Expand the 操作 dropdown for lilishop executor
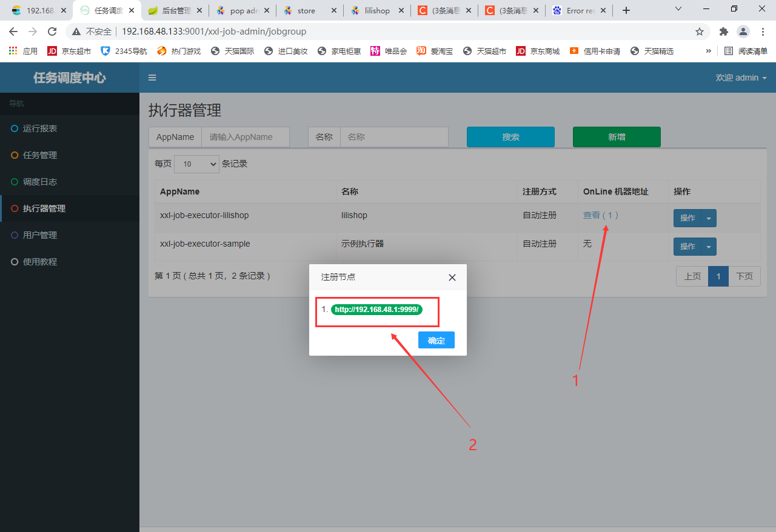The width and height of the screenshot is (776, 532). click(708, 218)
